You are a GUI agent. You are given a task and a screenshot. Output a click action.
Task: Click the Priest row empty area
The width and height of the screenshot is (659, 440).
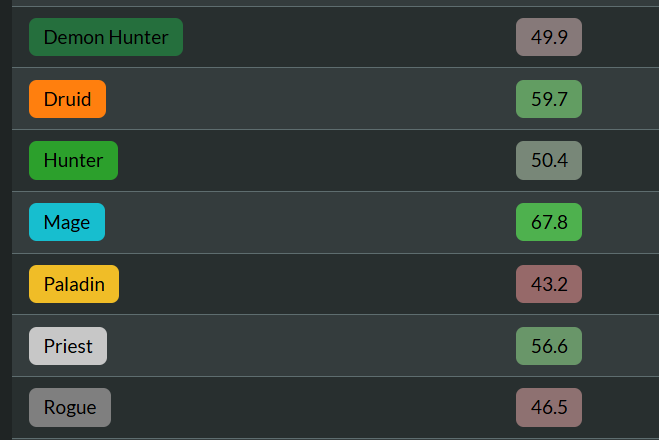311,346
